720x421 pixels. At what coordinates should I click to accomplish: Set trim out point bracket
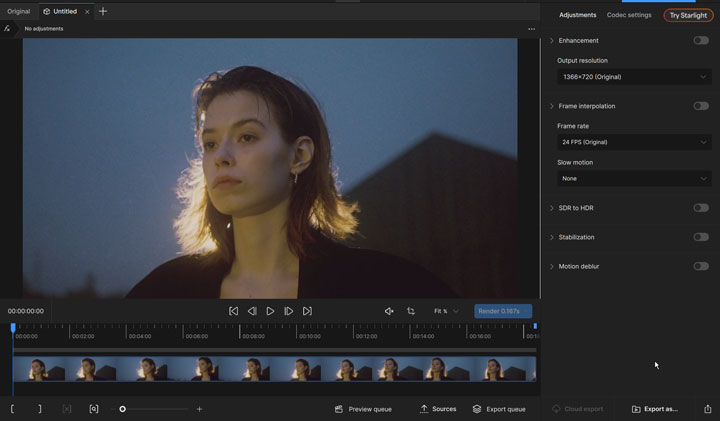(39, 409)
